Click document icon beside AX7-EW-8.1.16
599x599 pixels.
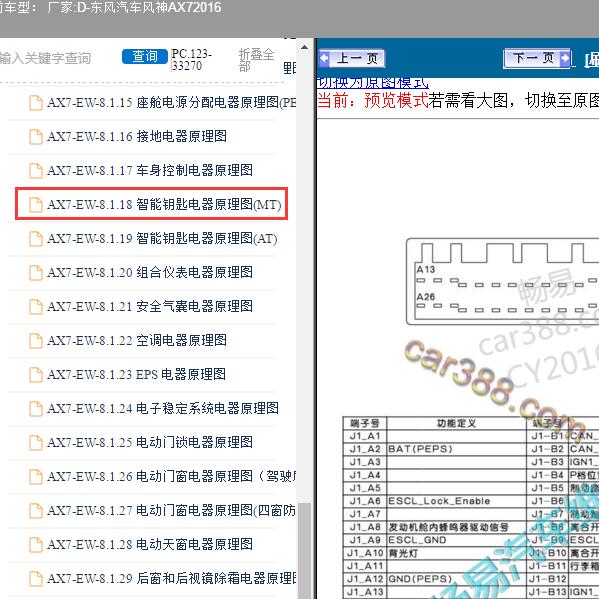(36, 137)
